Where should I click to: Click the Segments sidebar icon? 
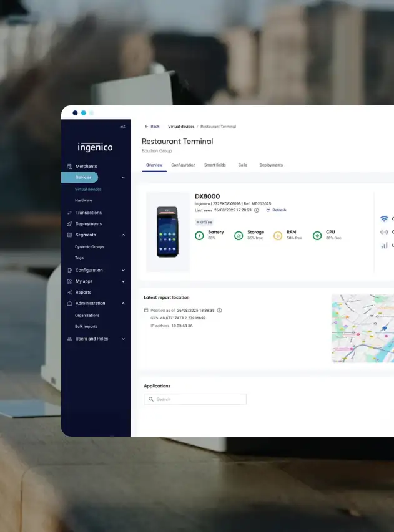[69, 235]
